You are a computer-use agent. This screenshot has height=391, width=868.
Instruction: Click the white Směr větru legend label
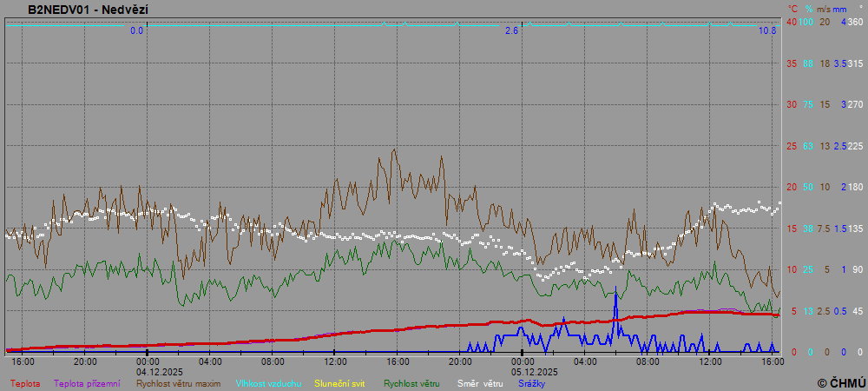[x=481, y=383]
